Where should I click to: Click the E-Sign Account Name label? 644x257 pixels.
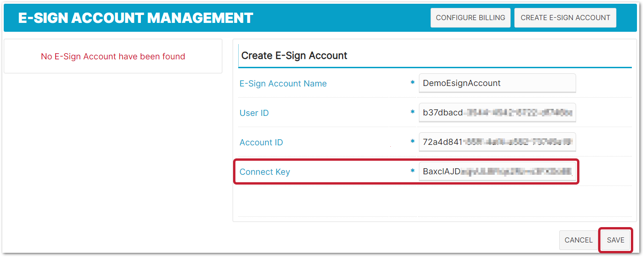pos(283,84)
